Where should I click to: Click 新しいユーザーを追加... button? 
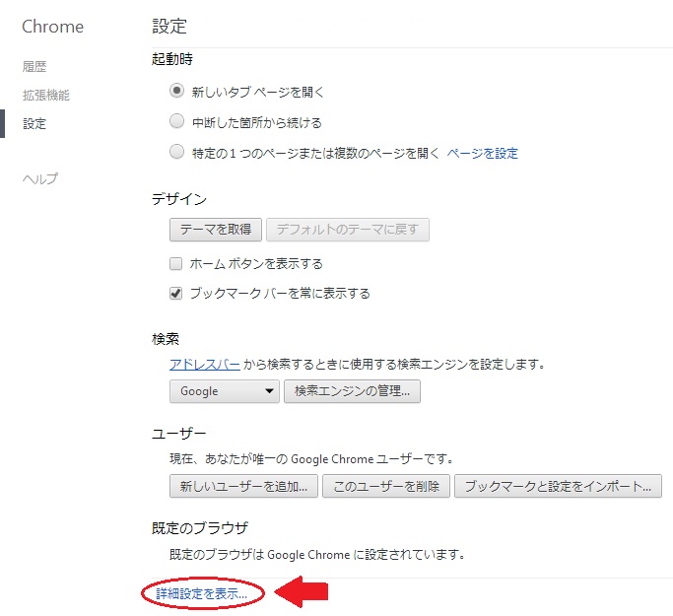point(243,486)
